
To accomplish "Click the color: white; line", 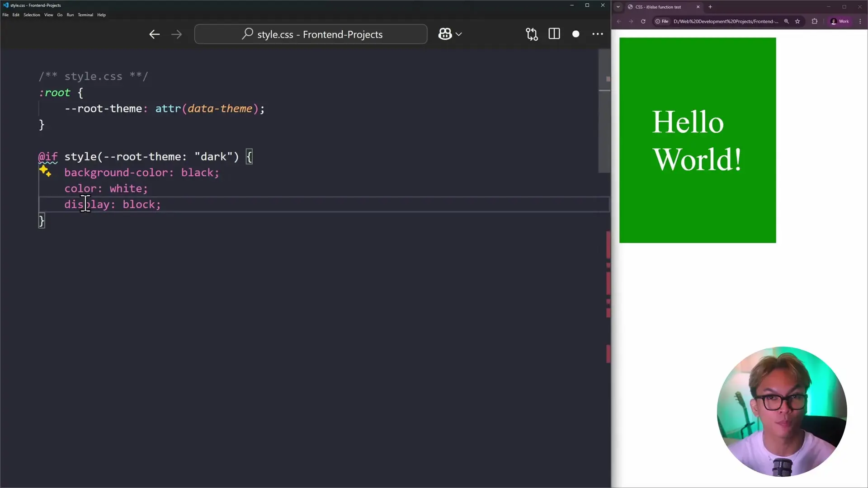I will [106, 188].
